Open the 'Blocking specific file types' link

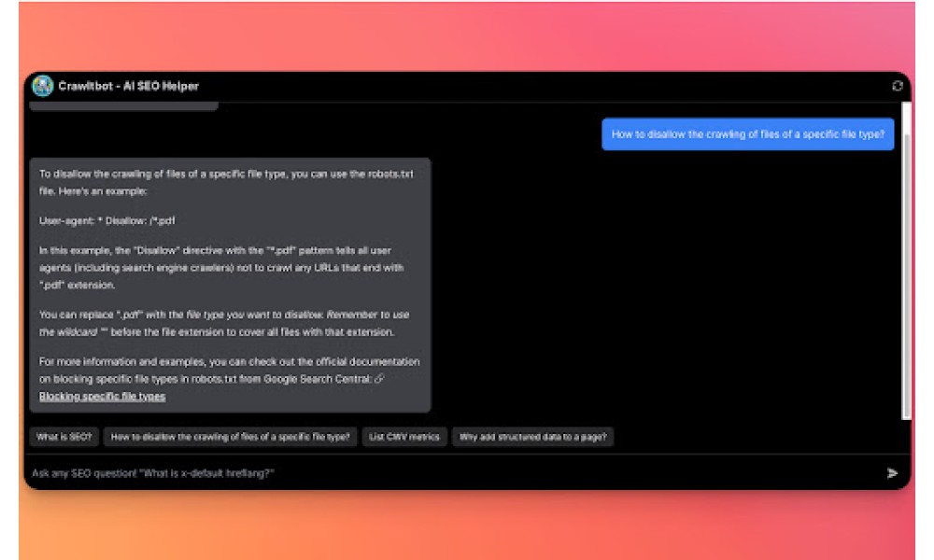103,397
